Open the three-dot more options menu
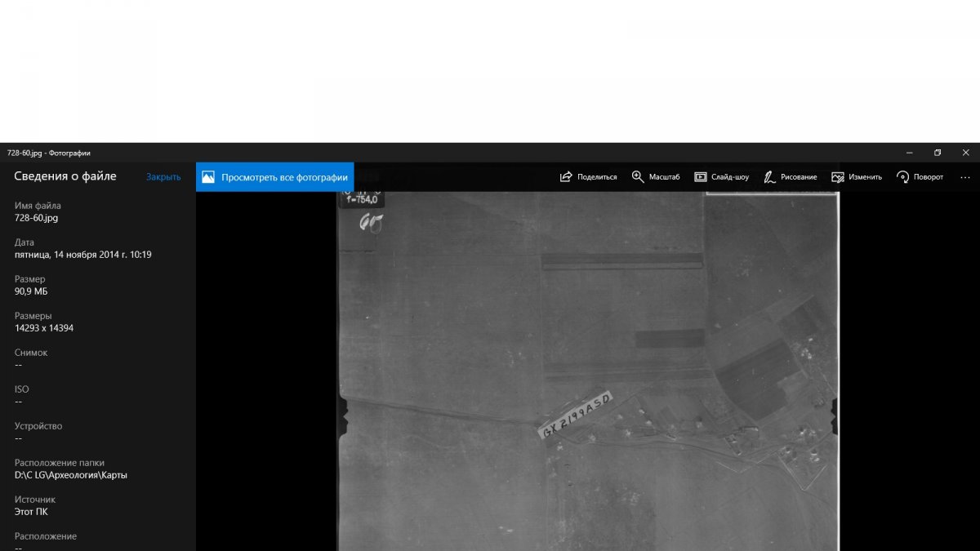Image resolution: width=980 pixels, height=551 pixels. pyautogui.click(x=964, y=177)
